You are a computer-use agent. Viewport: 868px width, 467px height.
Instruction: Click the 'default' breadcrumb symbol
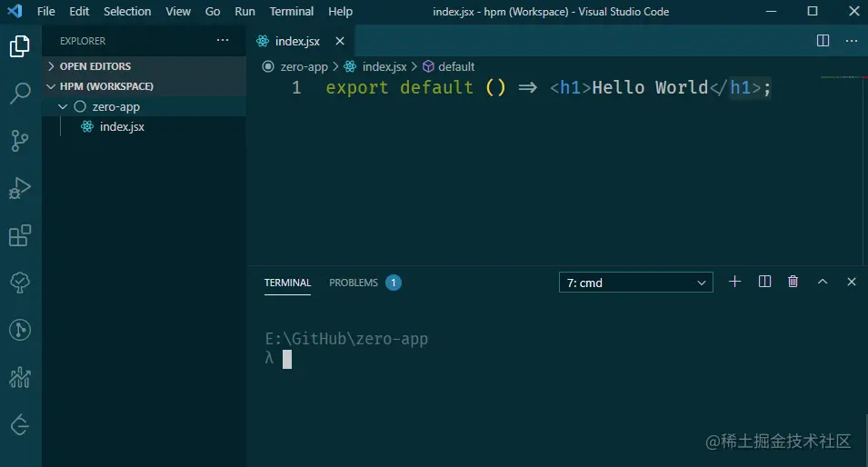[x=456, y=66]
